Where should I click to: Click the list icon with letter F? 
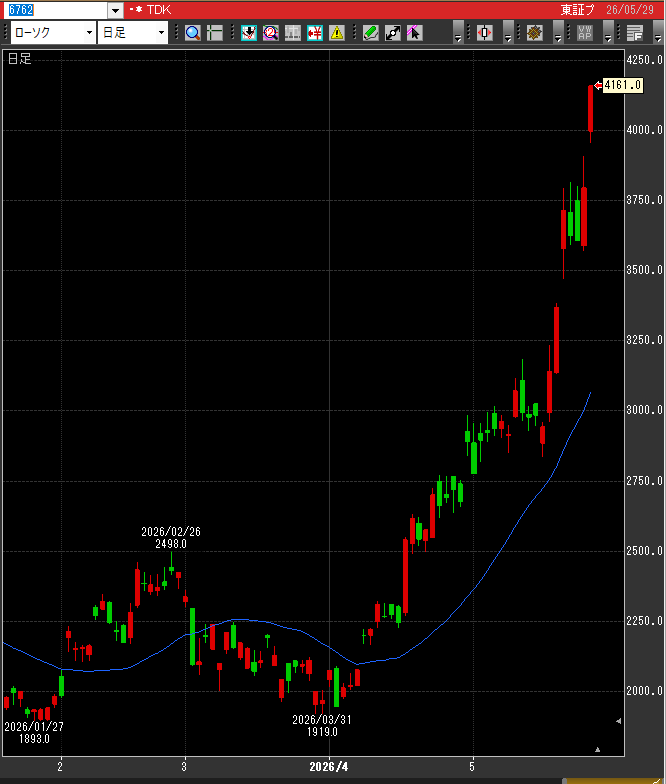click(634, 33)
